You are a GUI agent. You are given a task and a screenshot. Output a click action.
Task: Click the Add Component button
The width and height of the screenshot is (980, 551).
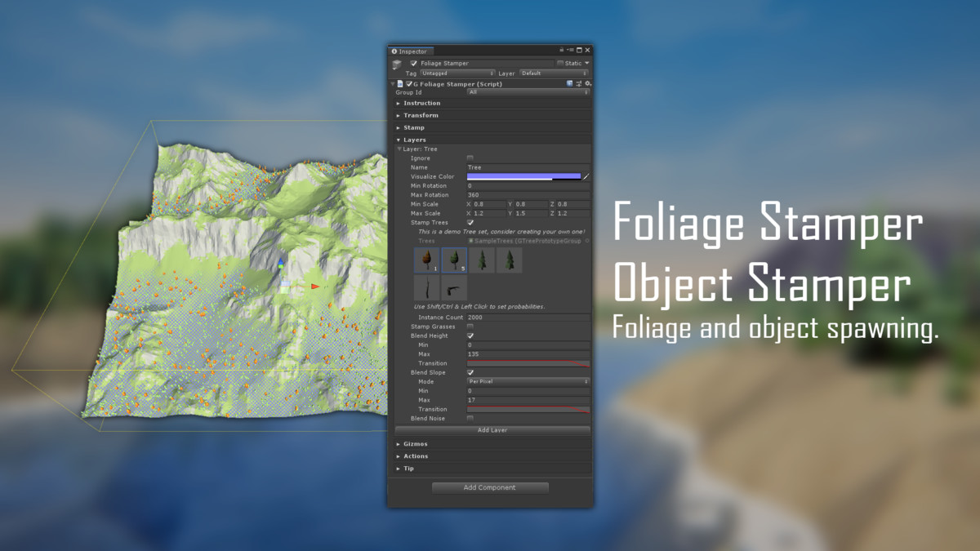[x=490, y=487]
